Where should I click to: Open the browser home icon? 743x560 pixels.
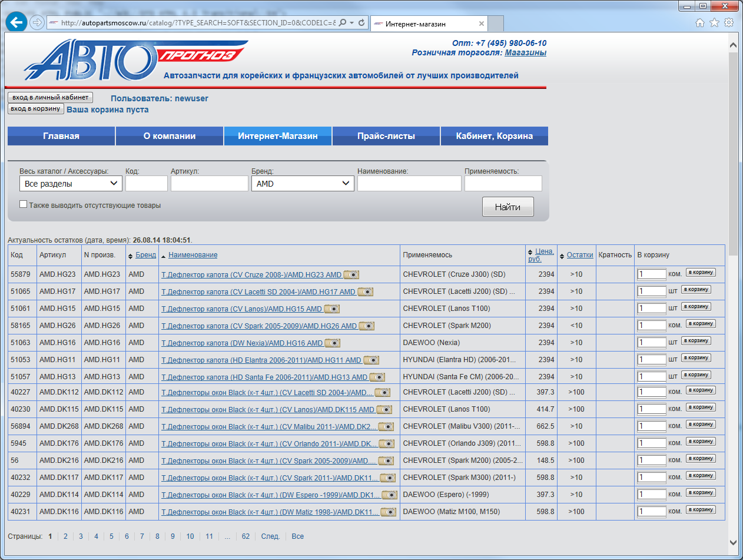tap(700, 23)
